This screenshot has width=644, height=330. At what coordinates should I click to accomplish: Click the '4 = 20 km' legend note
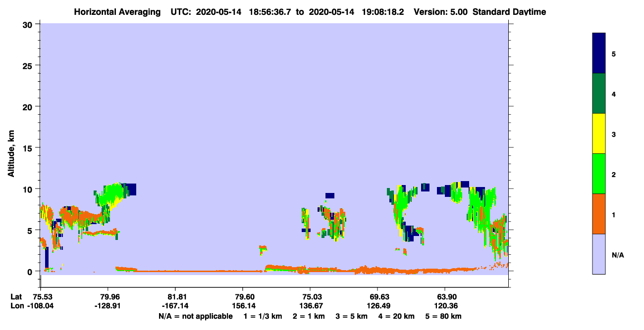(x=397, y=316)
